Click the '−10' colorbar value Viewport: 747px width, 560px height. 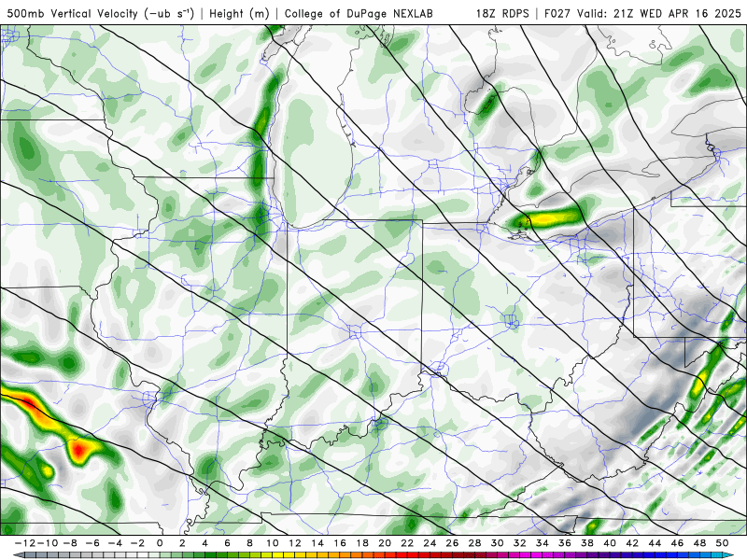click(47, 543)
